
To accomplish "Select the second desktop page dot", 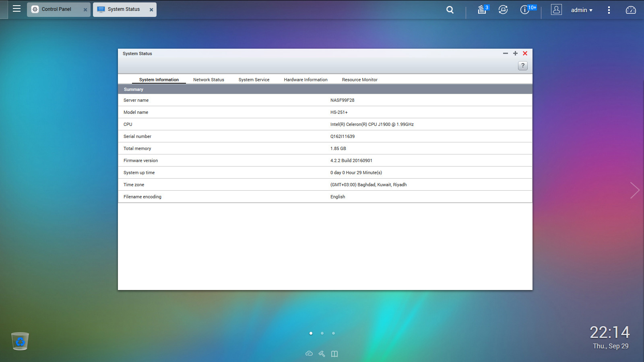I will coord(322,333).
